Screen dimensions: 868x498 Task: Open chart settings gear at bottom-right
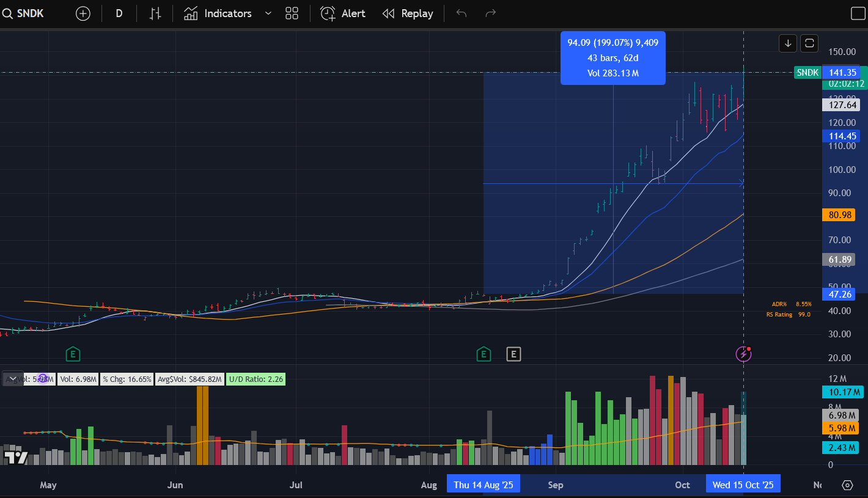(x=847, y=485)
